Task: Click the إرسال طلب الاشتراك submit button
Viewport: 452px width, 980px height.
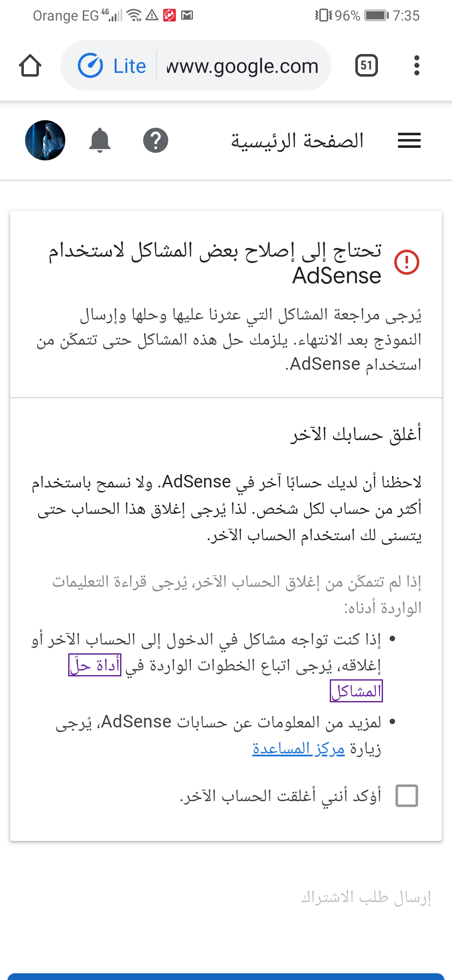Action: click(x=366, y=897)
